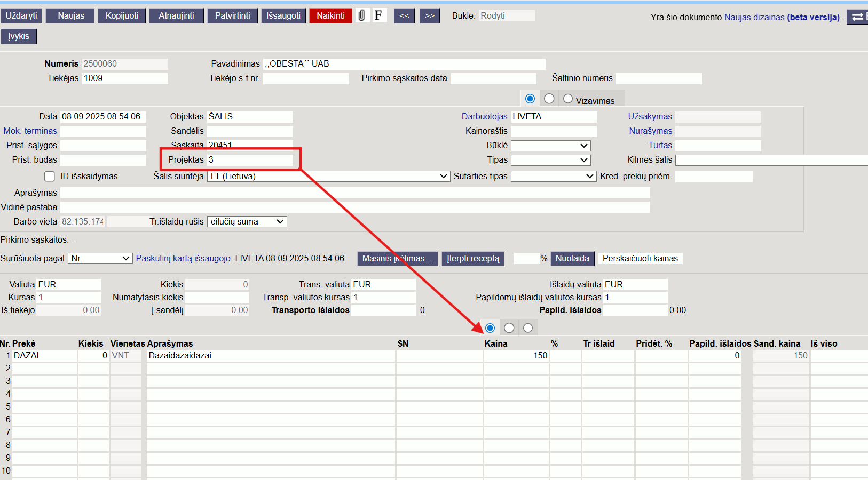Select the third radio button above the Kaina column
This screenshot has height=480, width=868.
[x=528, y=328]
